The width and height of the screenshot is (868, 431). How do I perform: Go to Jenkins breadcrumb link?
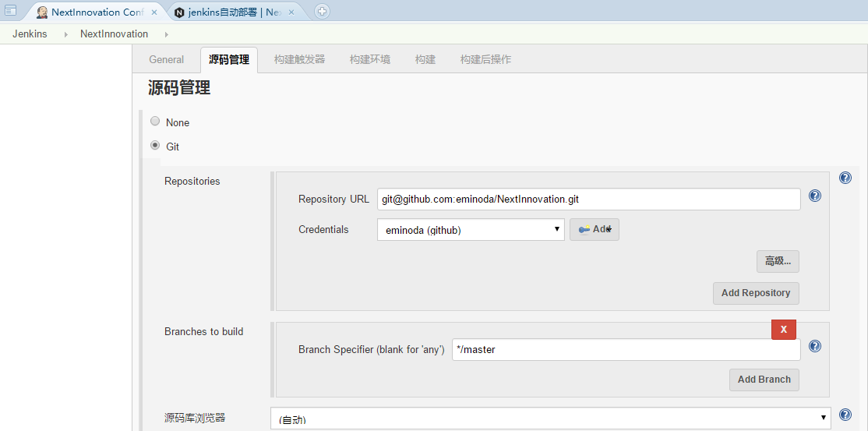pyautogui.click(x=30, y=34)
